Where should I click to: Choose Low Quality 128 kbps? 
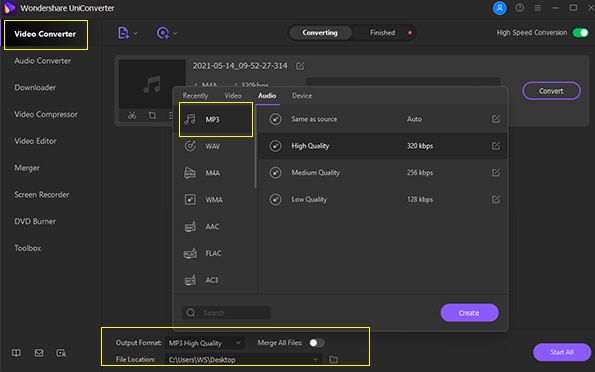382,199
